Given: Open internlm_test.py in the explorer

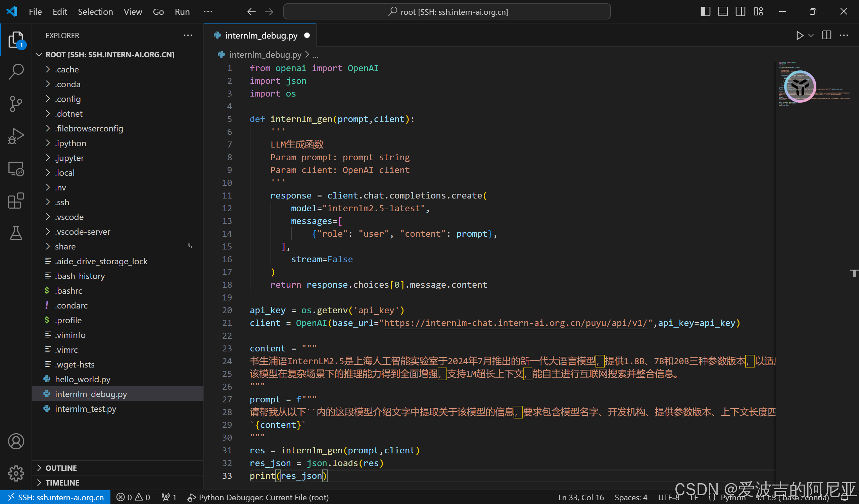Looking at the screenshot, I should (x=85, y=409).
